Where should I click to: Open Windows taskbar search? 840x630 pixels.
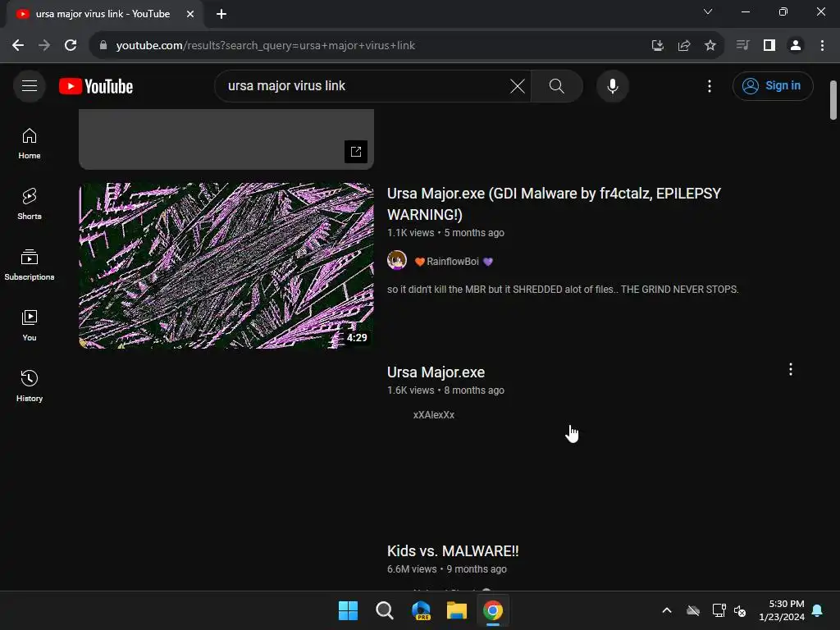coord(384,610)
